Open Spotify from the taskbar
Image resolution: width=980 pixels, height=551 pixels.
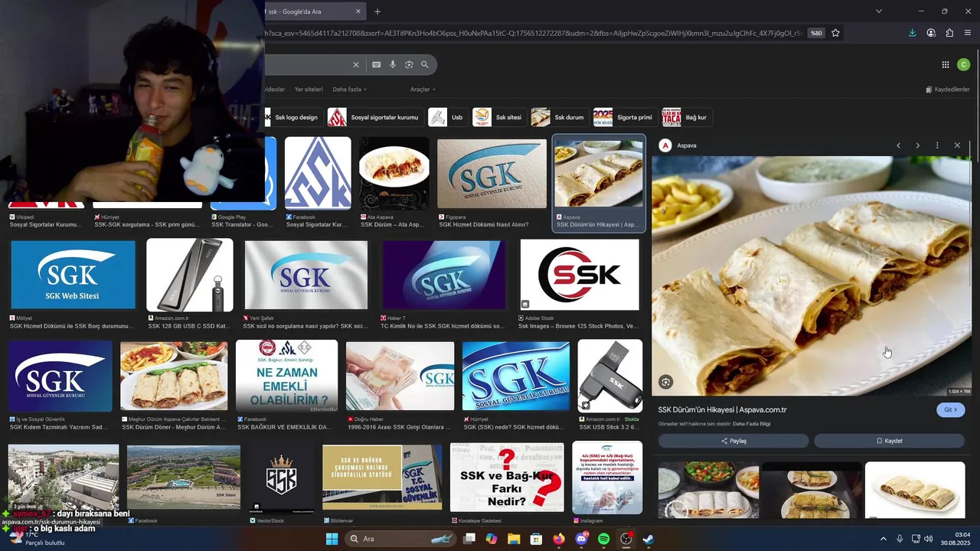[x=603, y=539]
